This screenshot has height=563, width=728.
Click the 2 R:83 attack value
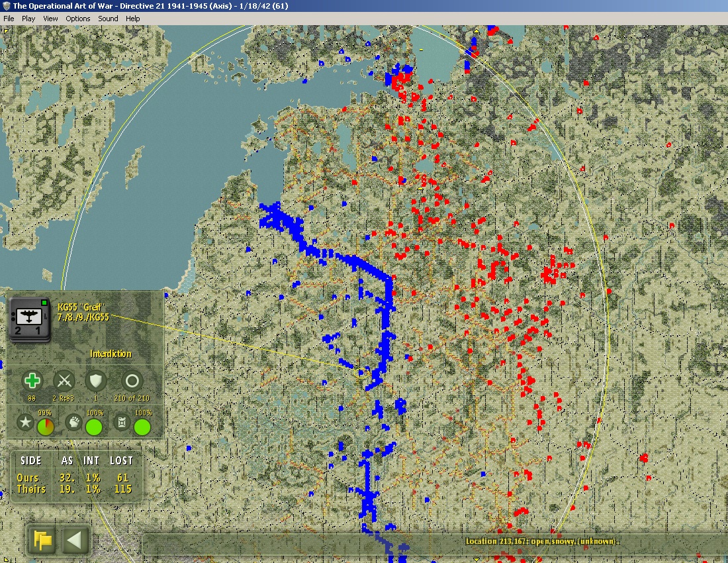point(64,398)
